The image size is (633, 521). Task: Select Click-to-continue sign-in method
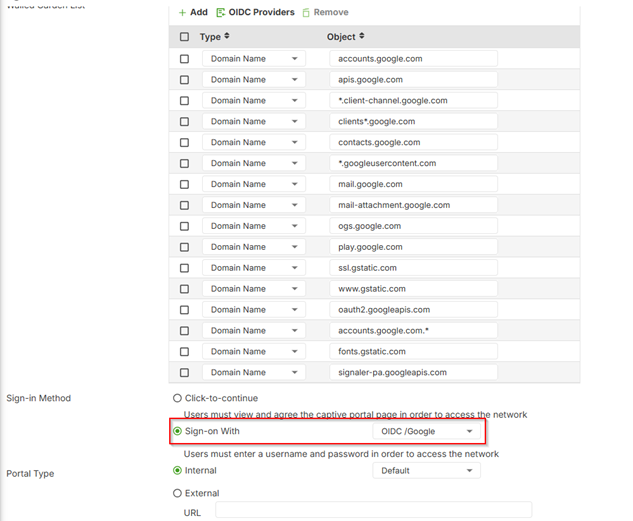coord(177,398)
